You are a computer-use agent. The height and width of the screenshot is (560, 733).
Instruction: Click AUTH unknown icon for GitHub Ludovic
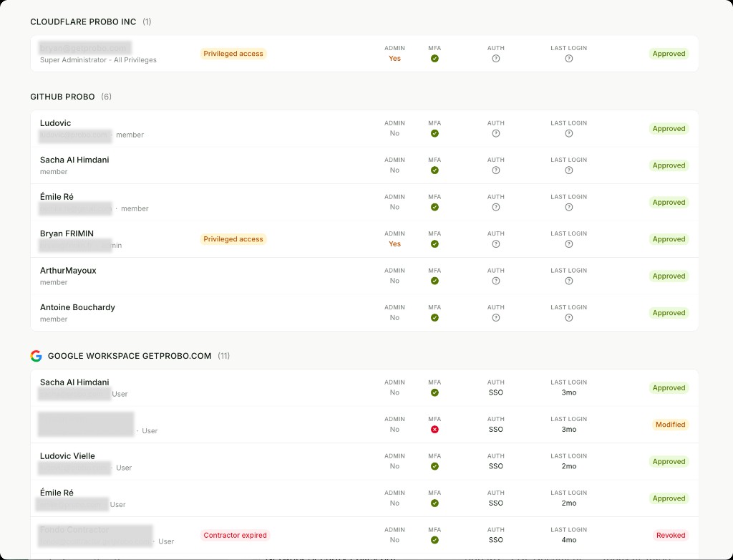pos(496,133)
